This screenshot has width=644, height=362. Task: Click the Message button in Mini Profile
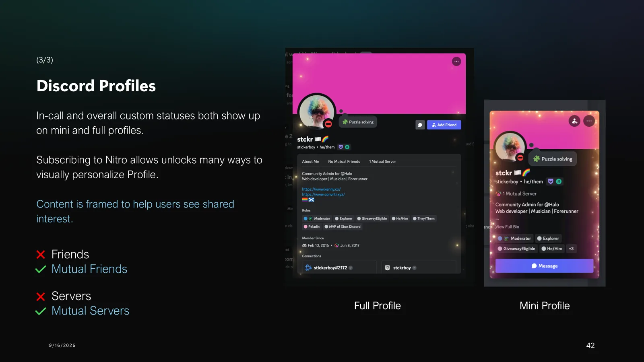[x=544, y=266]
